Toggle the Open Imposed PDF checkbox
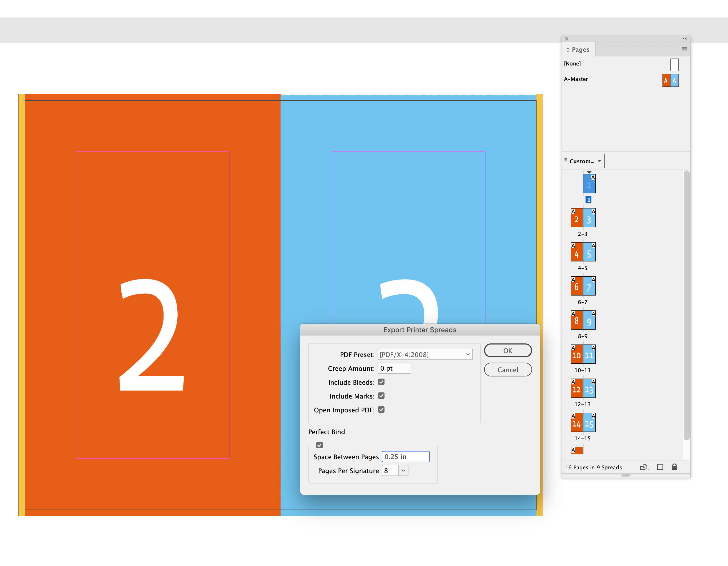This screenshot has height=566, width=728. (x=381, y=410)
